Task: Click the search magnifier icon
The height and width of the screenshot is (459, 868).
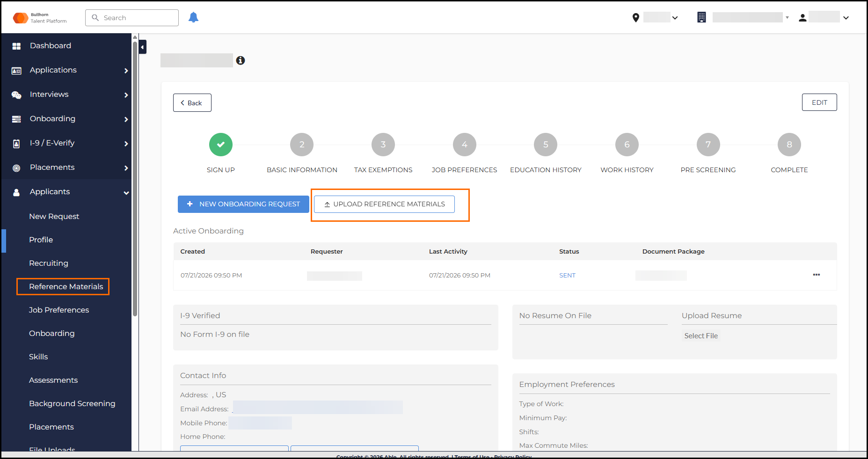Action: click(95, 18)
